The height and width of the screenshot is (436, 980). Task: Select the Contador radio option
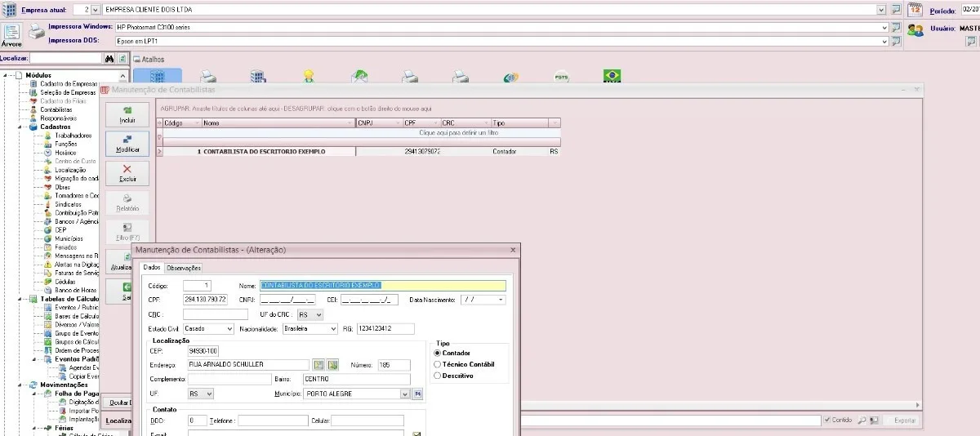[x=439, y=353]
